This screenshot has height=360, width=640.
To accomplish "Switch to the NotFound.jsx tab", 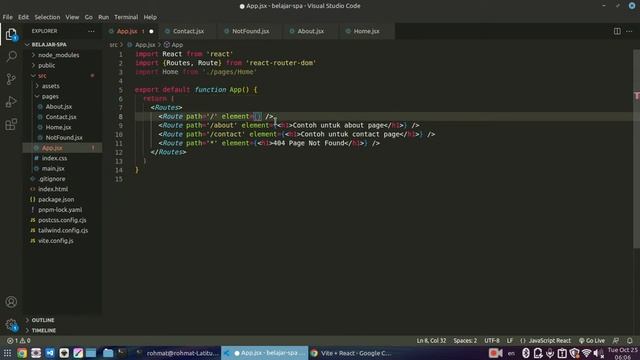I will pos(250,31).
